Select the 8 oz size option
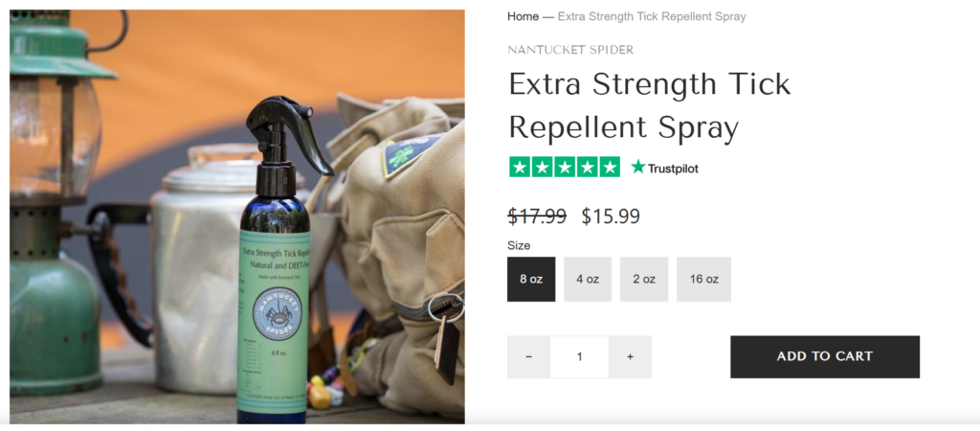 [x=531, y=279]
